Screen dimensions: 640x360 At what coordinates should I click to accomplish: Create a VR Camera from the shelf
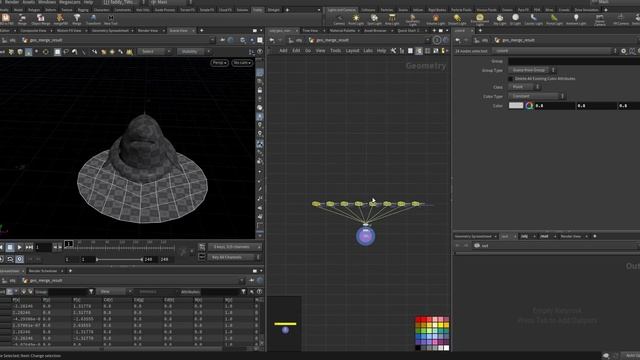pyautogui.click(x=621, y=19)
